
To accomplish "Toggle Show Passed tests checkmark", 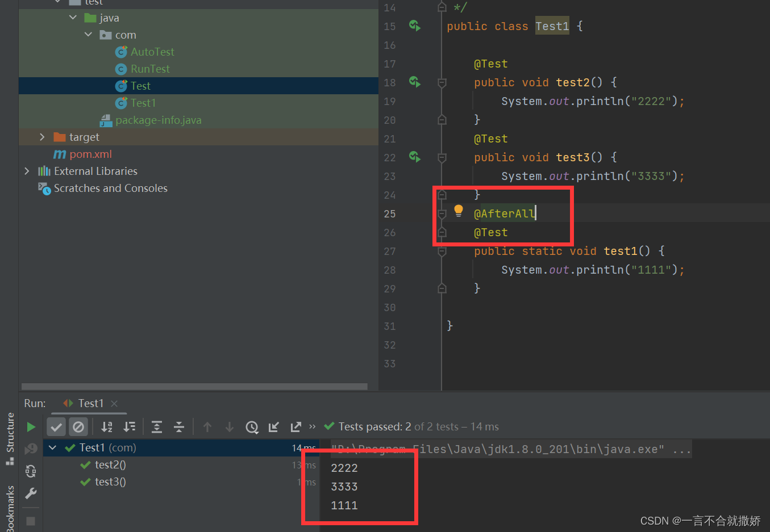I will coord(56,426).
